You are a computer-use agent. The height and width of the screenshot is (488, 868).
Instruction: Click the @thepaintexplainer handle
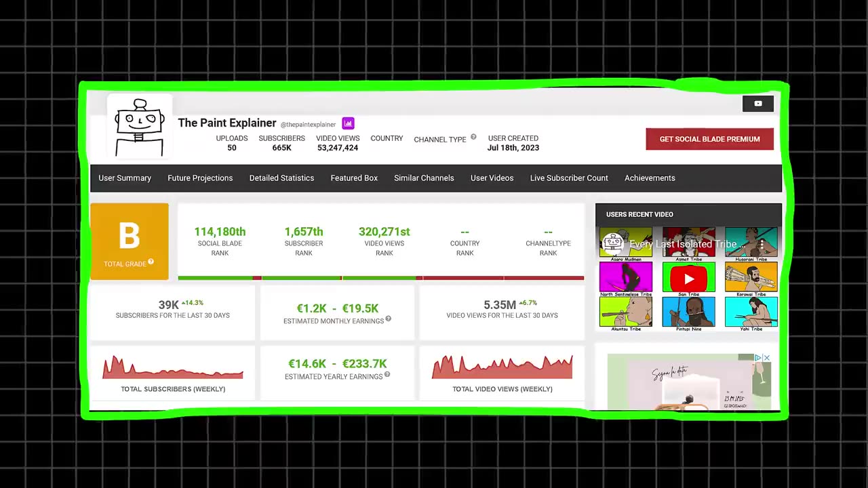pos(309,125)
